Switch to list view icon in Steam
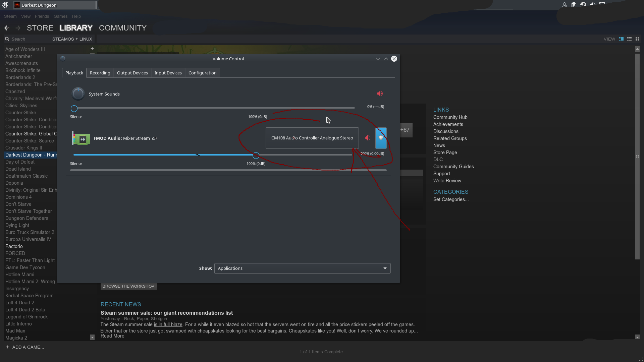 [629, 39]
